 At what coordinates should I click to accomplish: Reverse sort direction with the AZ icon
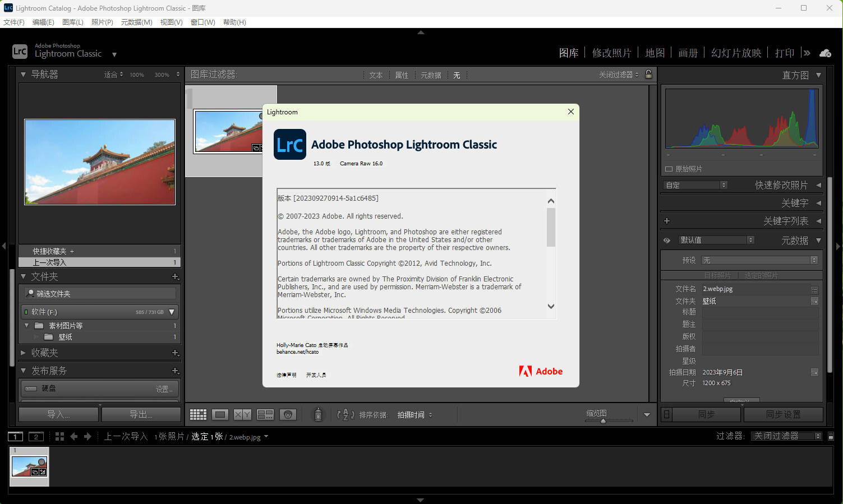[x=345, y=415]
